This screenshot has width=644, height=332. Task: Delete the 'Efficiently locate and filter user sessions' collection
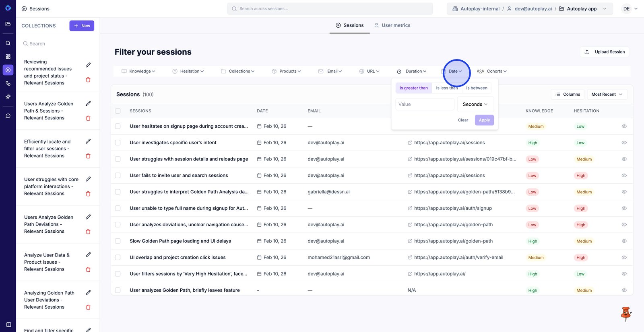click(88, 156)
